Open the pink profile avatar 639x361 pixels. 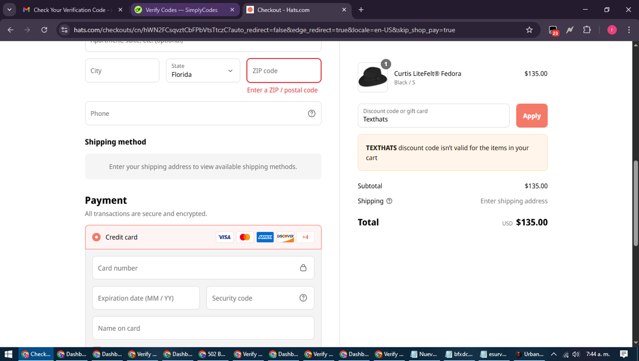(612, 30)
